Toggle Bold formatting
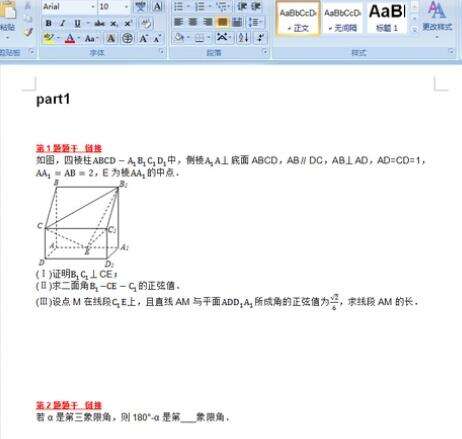 tap(49, 23)
